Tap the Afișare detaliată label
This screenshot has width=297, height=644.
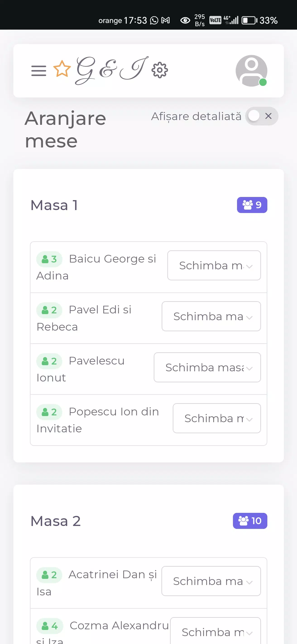coord(196,116)
